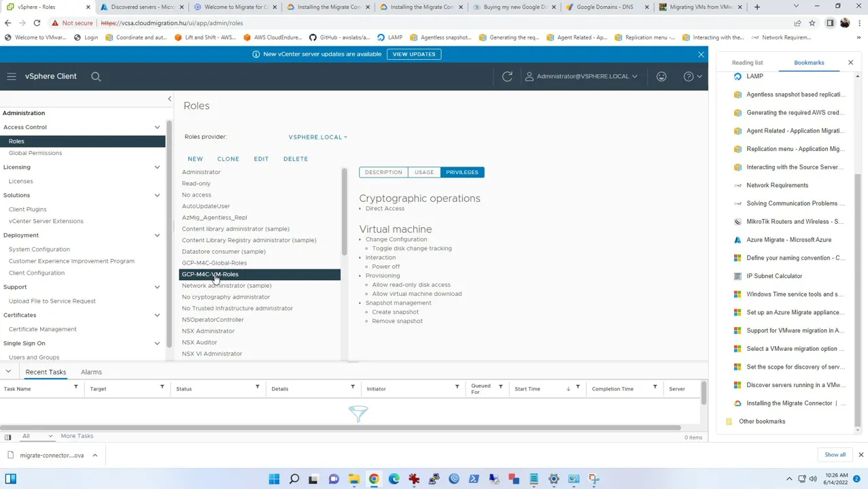This screenshot has height=489, width=868.
Task: Click the vSphere search magnifier icon
Action: pyautogui.click(x=96, y=77)
